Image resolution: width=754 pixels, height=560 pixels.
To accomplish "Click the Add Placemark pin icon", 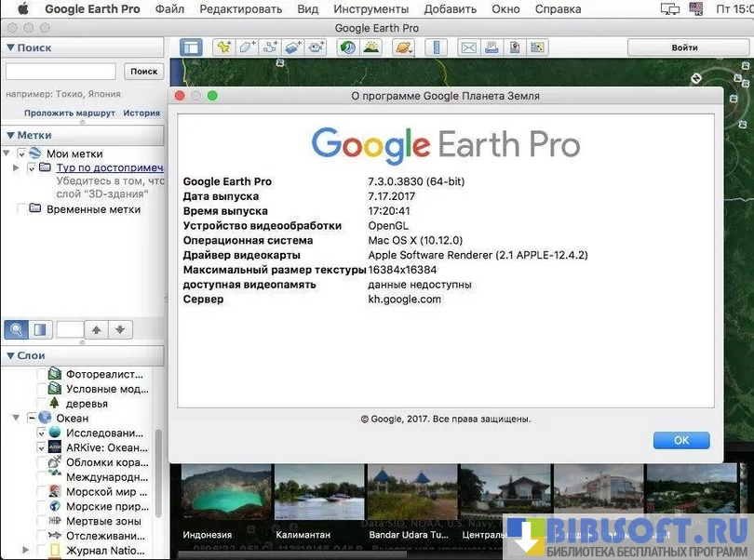I will 223,47.
